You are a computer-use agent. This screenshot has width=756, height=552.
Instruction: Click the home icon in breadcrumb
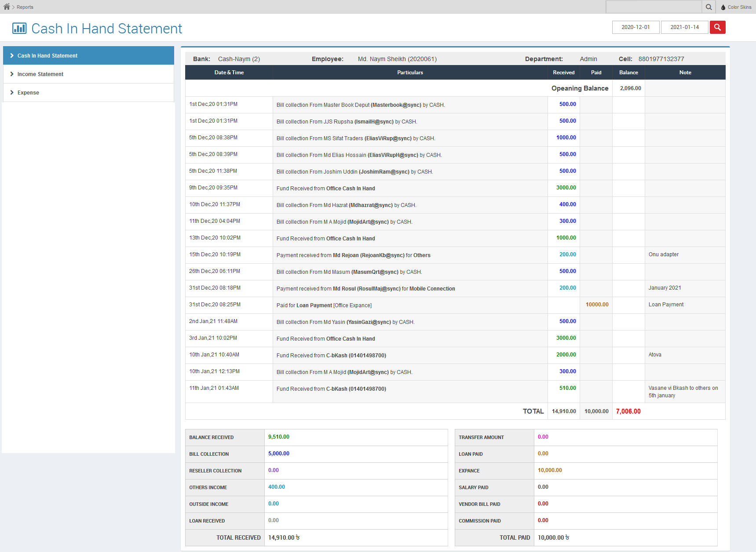7,7
